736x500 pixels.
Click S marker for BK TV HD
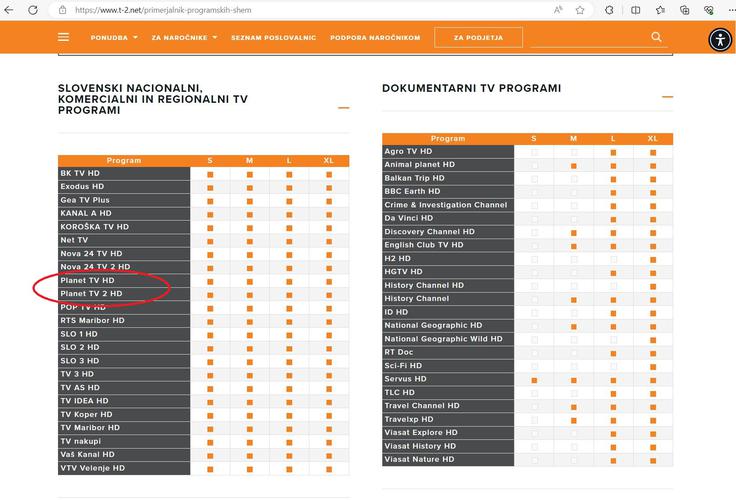[210, 174]
